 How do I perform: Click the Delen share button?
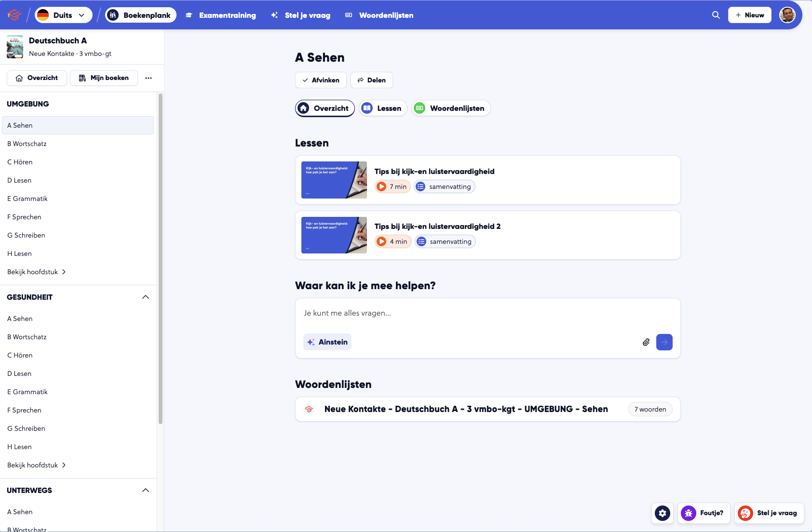371,80
